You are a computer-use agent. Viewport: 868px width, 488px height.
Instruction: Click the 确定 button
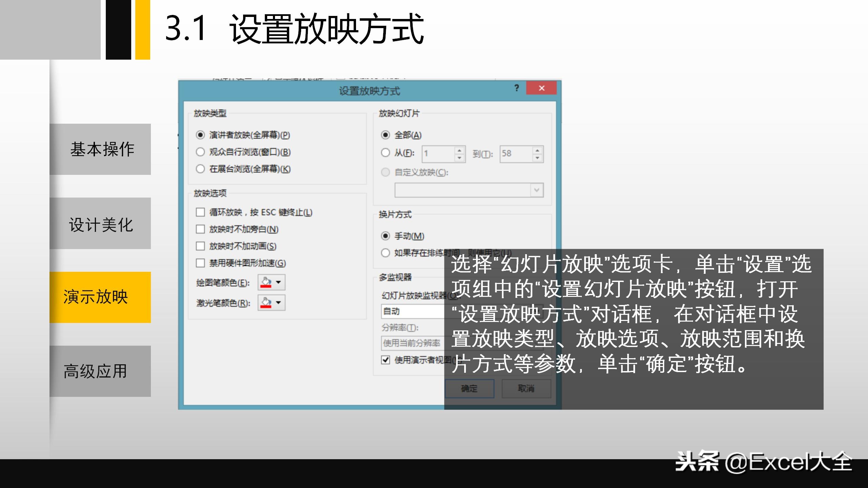[470, 388]
